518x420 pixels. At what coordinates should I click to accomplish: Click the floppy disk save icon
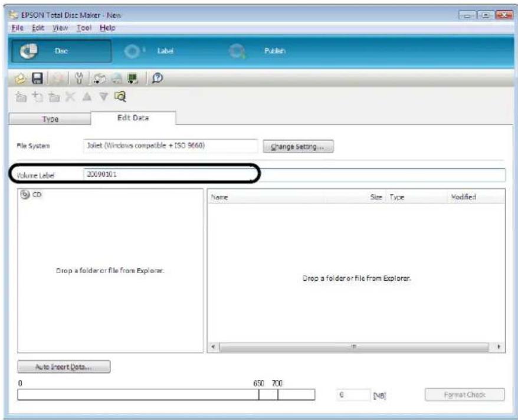tap(37, 78)
